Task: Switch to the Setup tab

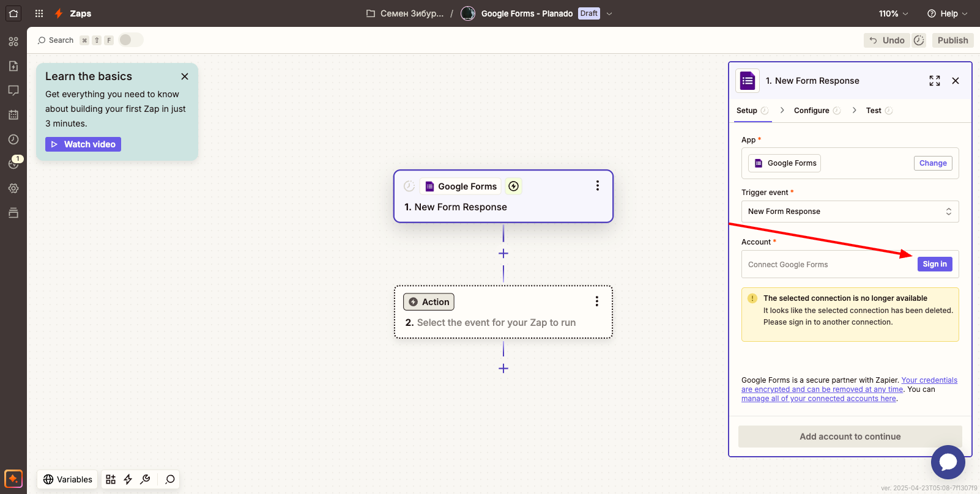Action: [752, 111]
